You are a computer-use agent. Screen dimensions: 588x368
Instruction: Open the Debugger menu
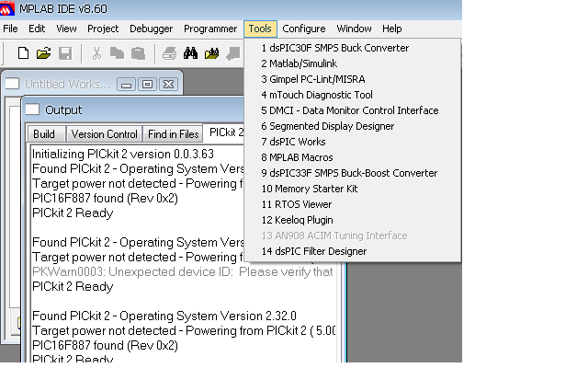(151, 29)
